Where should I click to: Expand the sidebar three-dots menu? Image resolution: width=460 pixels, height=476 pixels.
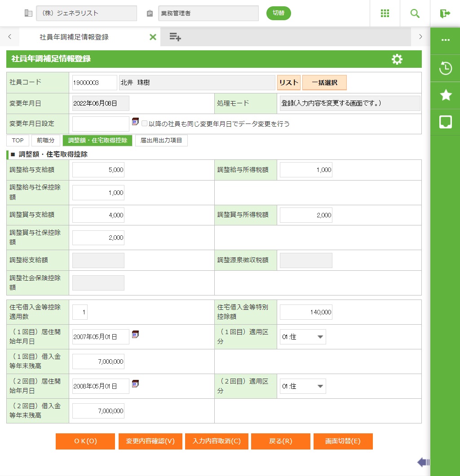[445, 40]
